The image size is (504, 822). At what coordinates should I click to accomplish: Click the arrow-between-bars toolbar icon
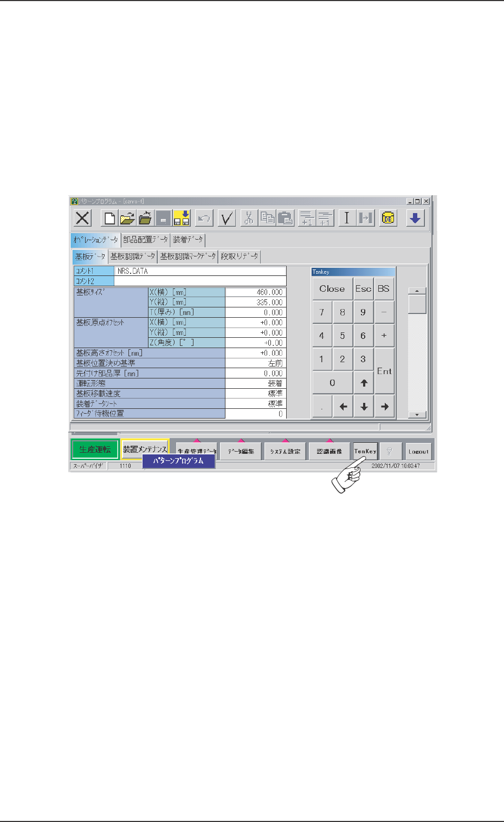click(365, 219)
